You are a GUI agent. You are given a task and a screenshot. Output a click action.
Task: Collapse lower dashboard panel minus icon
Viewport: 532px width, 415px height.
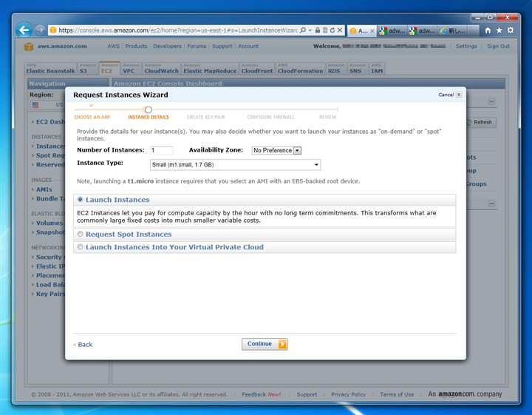(x=491, y=203)
